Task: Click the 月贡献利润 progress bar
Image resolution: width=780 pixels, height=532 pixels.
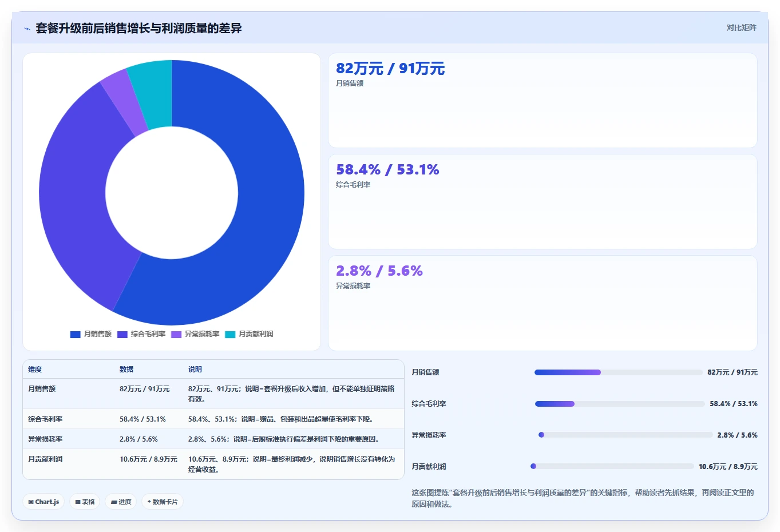Action: click(612, 467)
